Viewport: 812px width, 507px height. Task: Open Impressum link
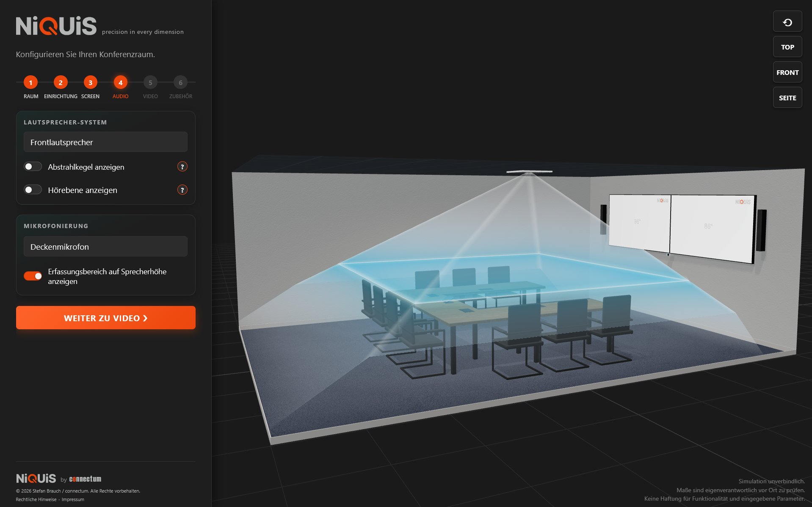[73, 499]
